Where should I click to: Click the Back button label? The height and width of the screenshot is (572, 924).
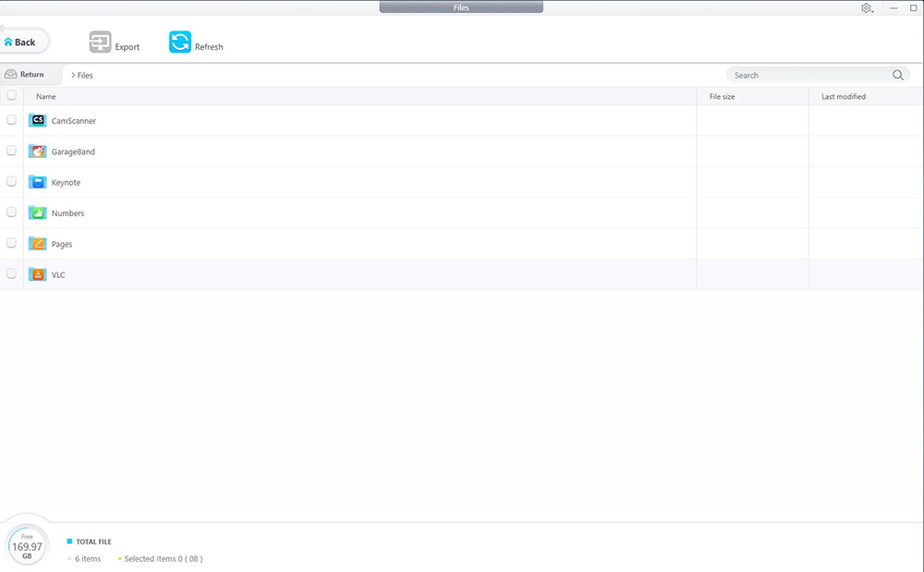point(25,43)
